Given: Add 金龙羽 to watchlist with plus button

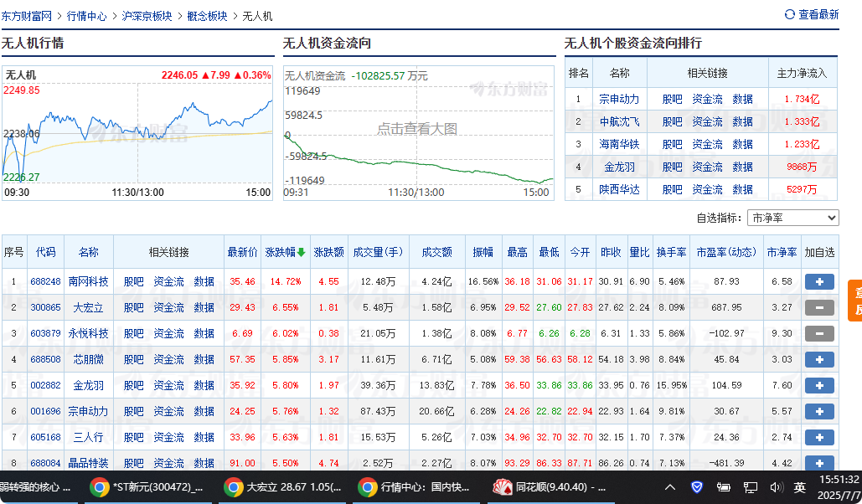Looking at the screenshot, I should coord(819,385).
